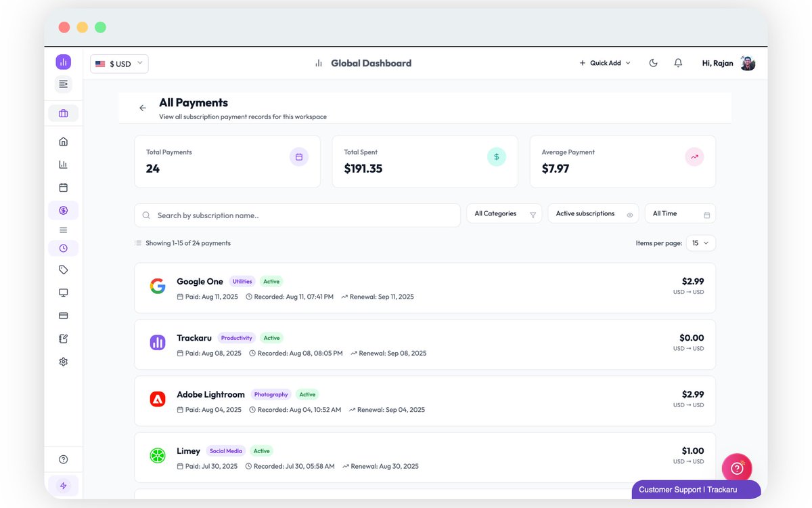Click Recorded: Aug 08, 08:05 PM text
This screenshot has height=508, width=812.
pos(300,354)
